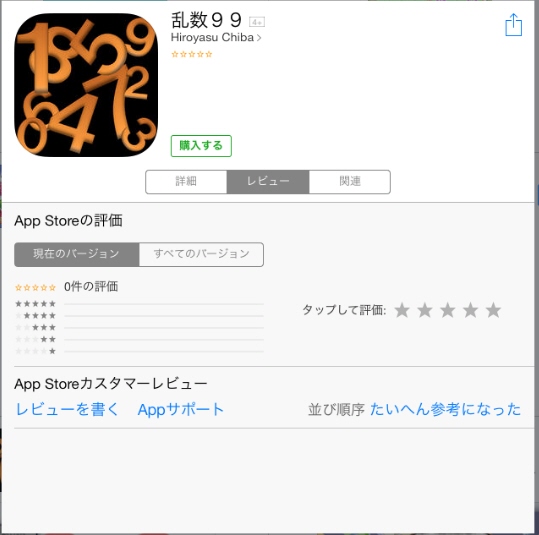Viewport: 539px width, 535px height.
Task: Rate the app with the fifth star
Action: tap(493, 310)
